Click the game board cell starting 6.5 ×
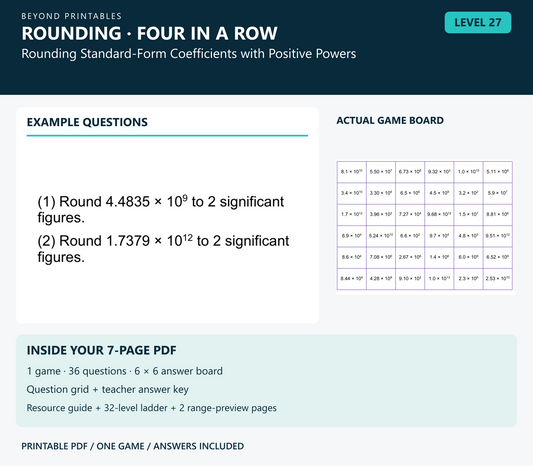 410,193
